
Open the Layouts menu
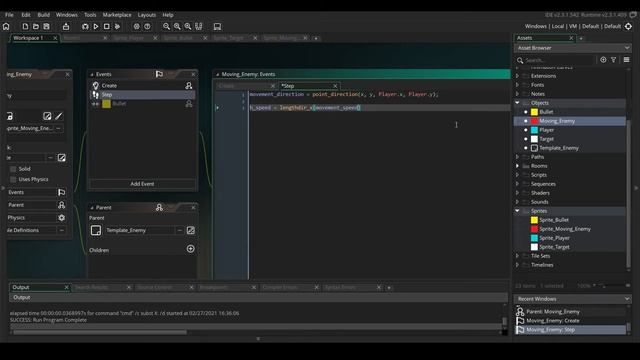tap(147, 15)
